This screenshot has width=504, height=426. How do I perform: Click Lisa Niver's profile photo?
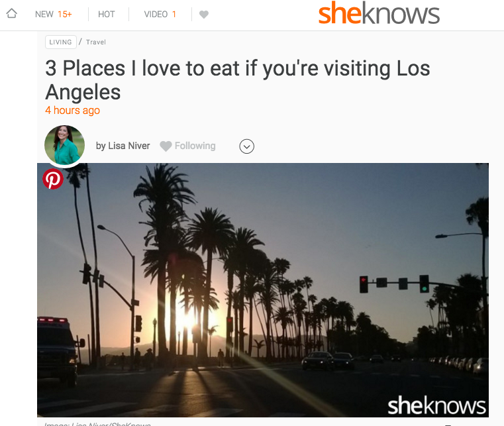click(65, 145)
